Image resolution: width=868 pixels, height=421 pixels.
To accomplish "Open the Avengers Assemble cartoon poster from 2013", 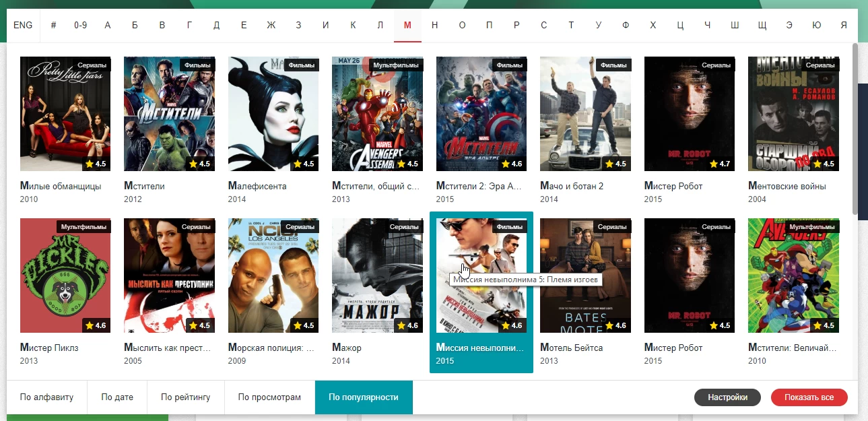I will [377, 114].
